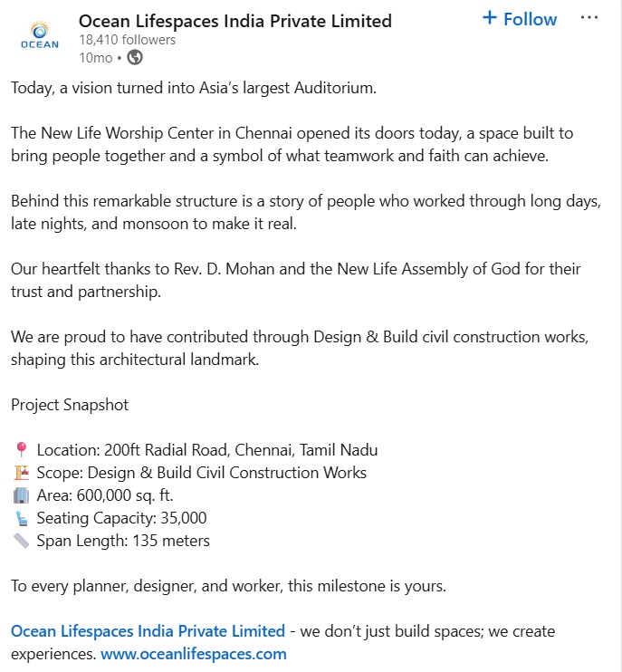Click the seat emoji by Seating Capacity

pyautogui.click(x=22, y=519)
